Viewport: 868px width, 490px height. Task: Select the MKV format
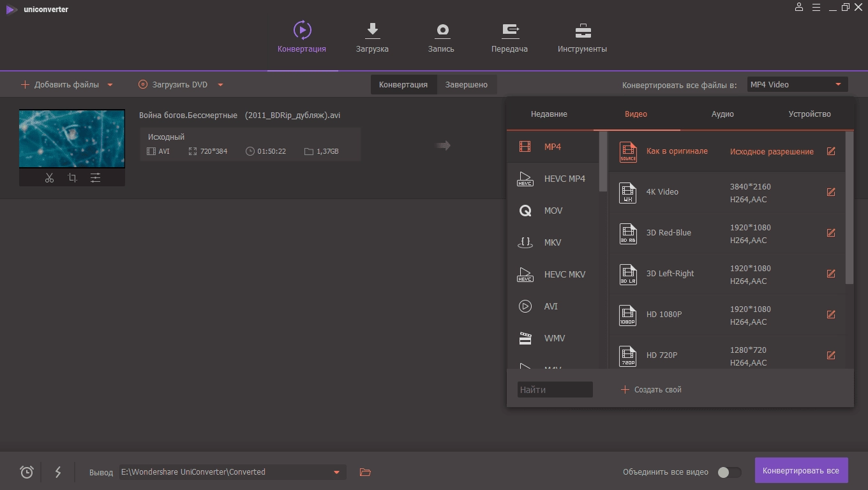pos(553,242)
